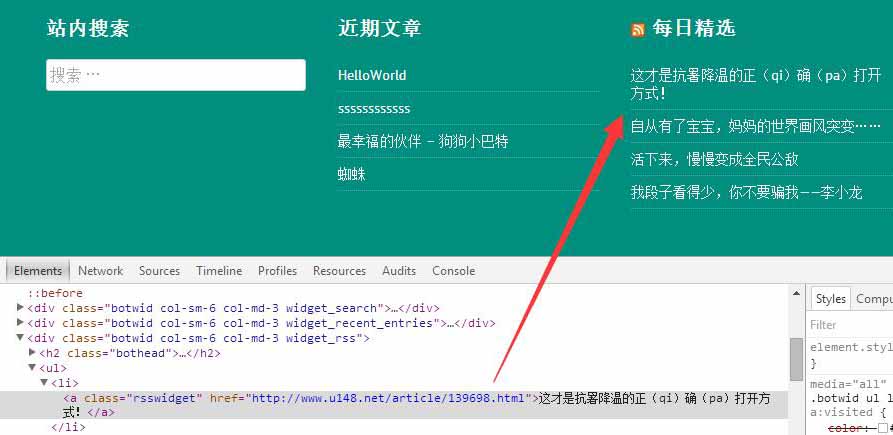The image size is (893, 435).
Task: Collapse the li node
Action: click(x=44, y=383)
